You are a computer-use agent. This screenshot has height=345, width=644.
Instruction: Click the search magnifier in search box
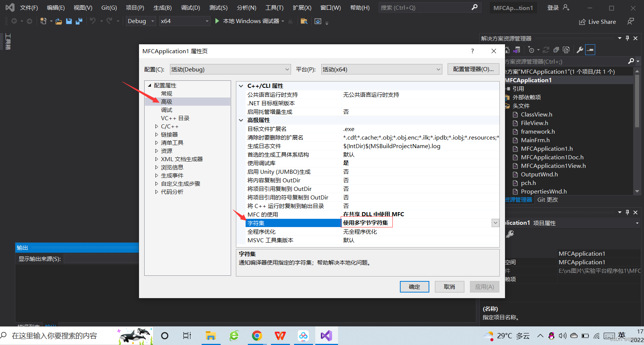click(474, 7)
